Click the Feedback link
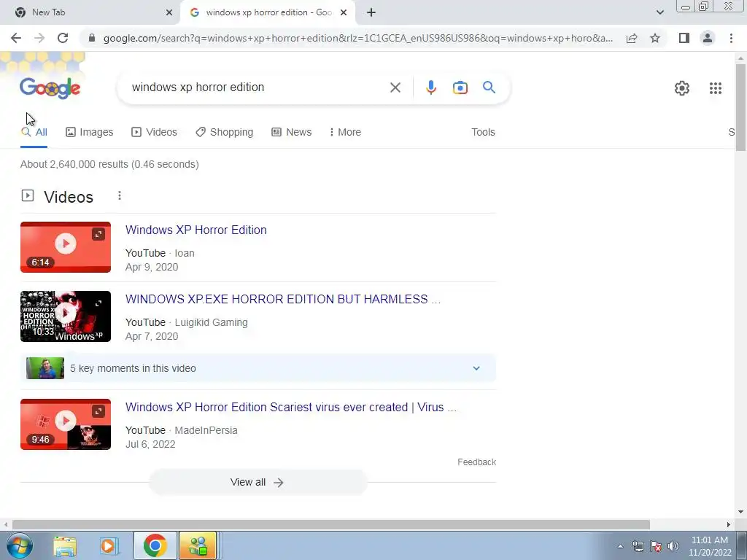Viewport: 747px width, 560px height. [x=476, y=462]
